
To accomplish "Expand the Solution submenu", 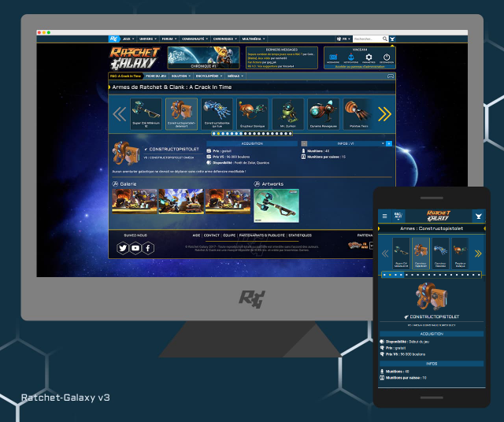I will click(181, 76).
